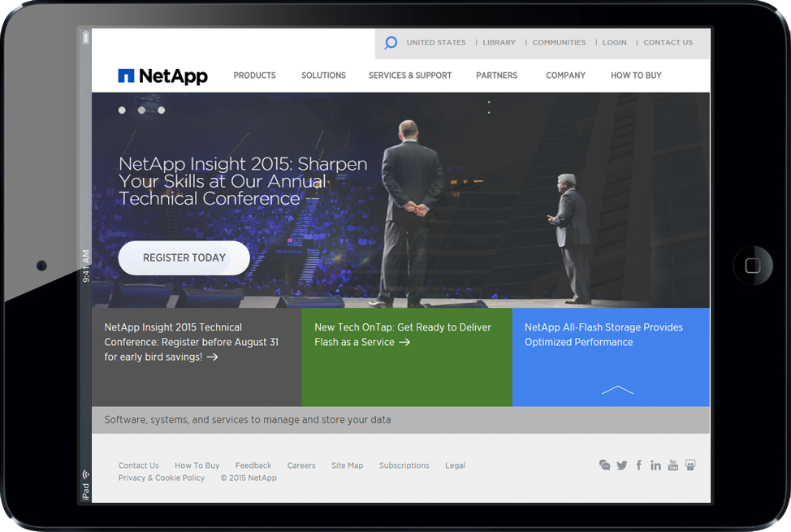Click the hero headline NetApp Insight 2015
This screenshot has height=532, width=791.
pos(243,181)
